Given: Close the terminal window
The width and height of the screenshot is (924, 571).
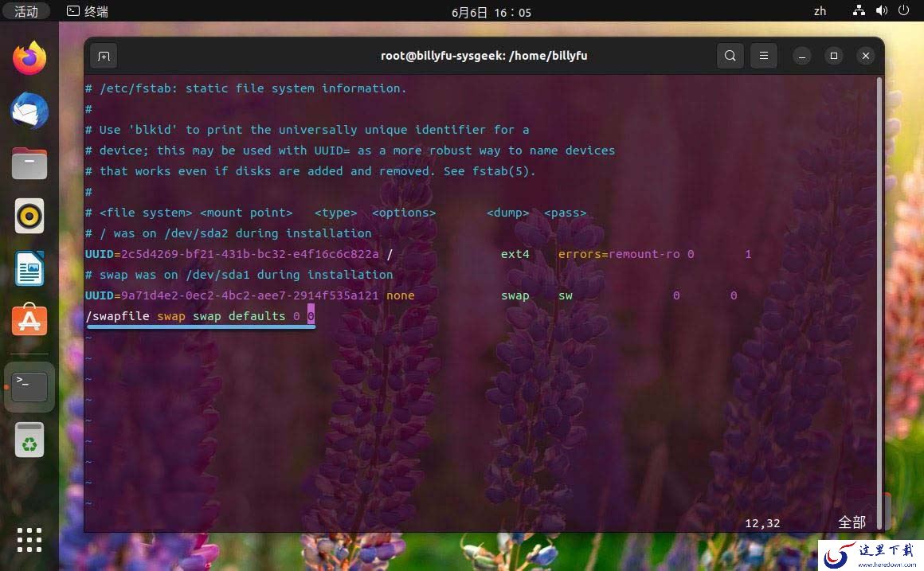Looking at the screenshot, I should [x=866, y=56].
